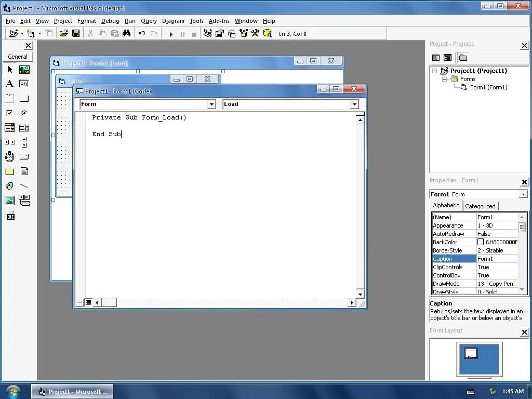The height and width of the screenshot is (399, 532).
Task: Collapse the Forms folder node
Action: (x=445, y=79)
